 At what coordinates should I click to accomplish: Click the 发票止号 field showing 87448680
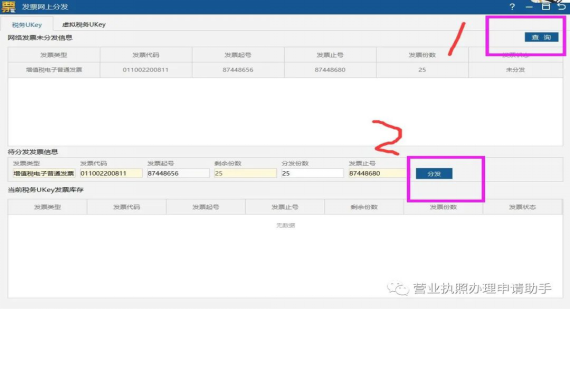[377, 173]
